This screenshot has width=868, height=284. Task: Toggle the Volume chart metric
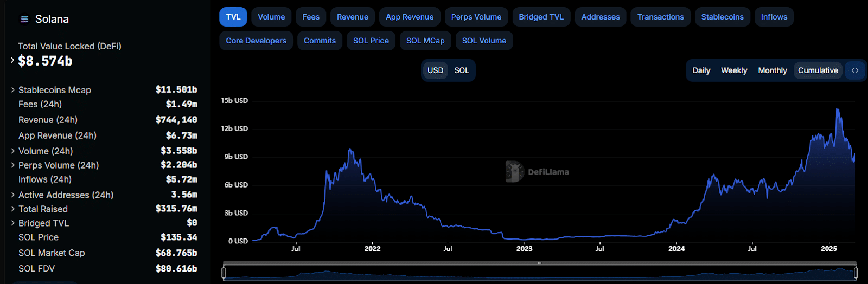pos(271,17)
